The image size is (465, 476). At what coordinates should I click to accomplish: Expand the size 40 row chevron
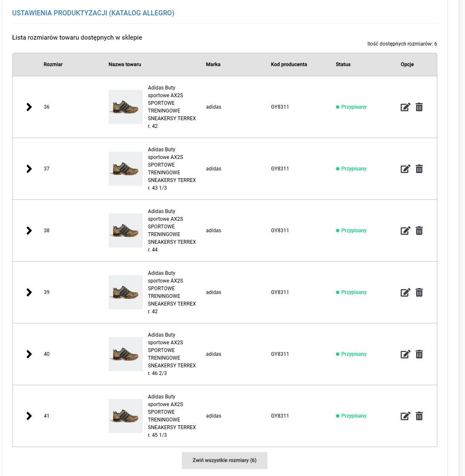click(29, 354)
